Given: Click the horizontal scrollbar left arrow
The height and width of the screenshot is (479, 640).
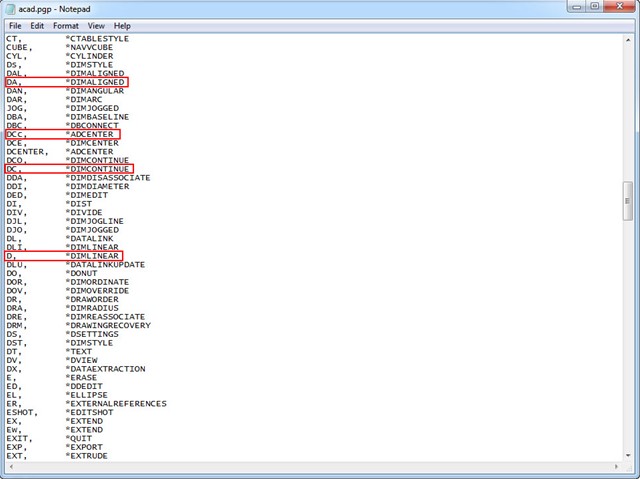Looking at the screenshot, I should tap(11, 466).
